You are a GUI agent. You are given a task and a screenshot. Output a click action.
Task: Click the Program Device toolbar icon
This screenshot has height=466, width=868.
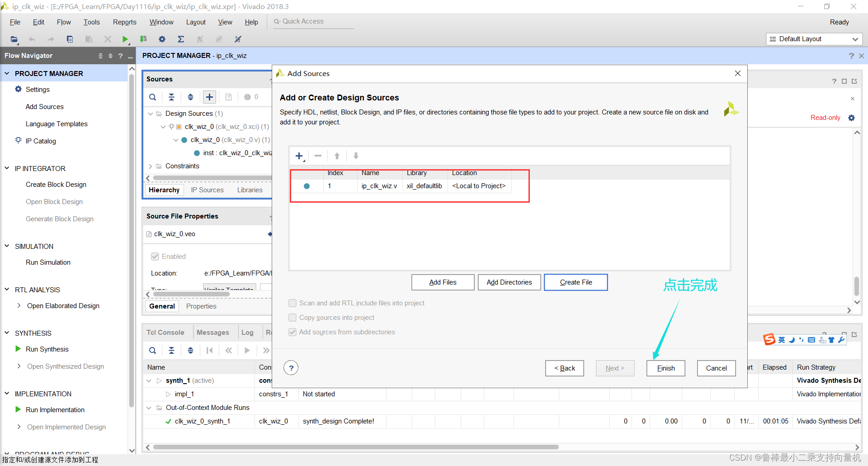(143, 39)
